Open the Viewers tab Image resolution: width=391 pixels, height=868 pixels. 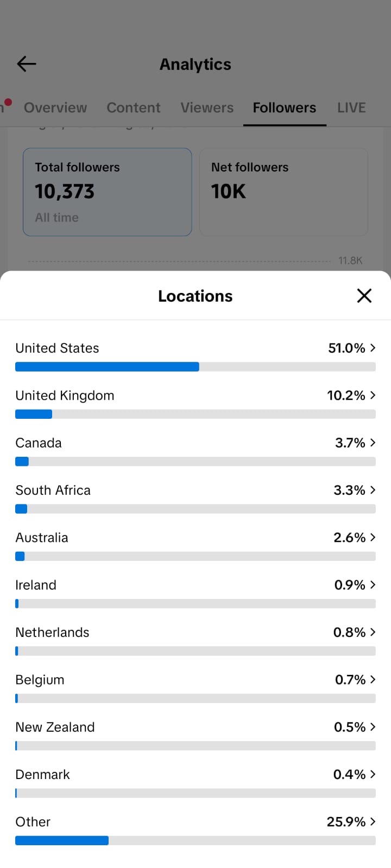click(x=207, y=107)
